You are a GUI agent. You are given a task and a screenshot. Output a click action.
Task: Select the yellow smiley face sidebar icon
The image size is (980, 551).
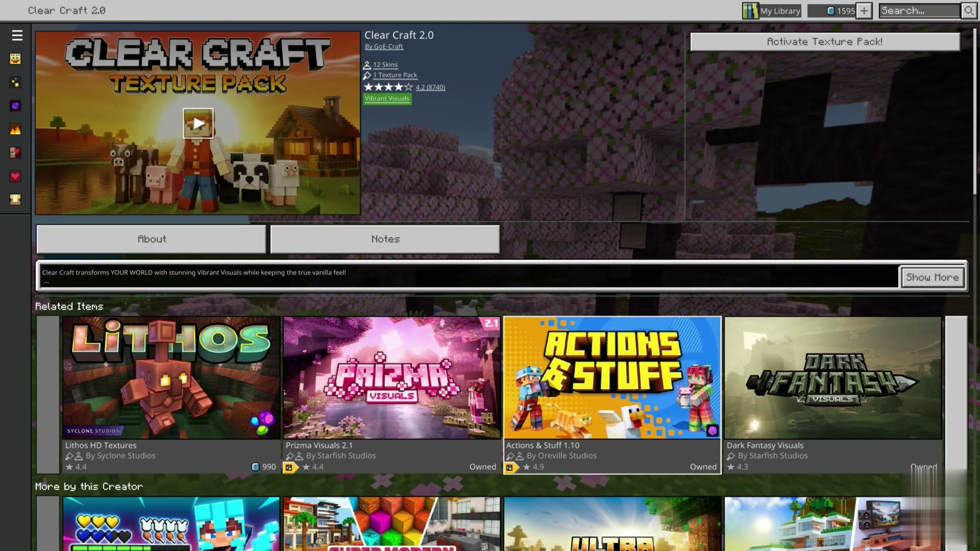[x=15, y=59]
